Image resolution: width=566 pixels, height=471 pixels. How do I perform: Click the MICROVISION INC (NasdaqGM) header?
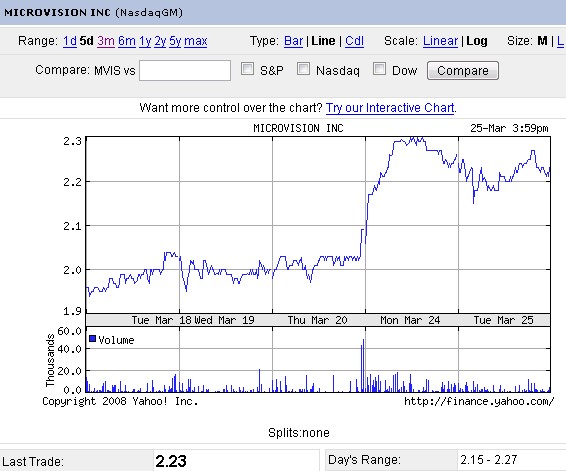coord(93,12)
